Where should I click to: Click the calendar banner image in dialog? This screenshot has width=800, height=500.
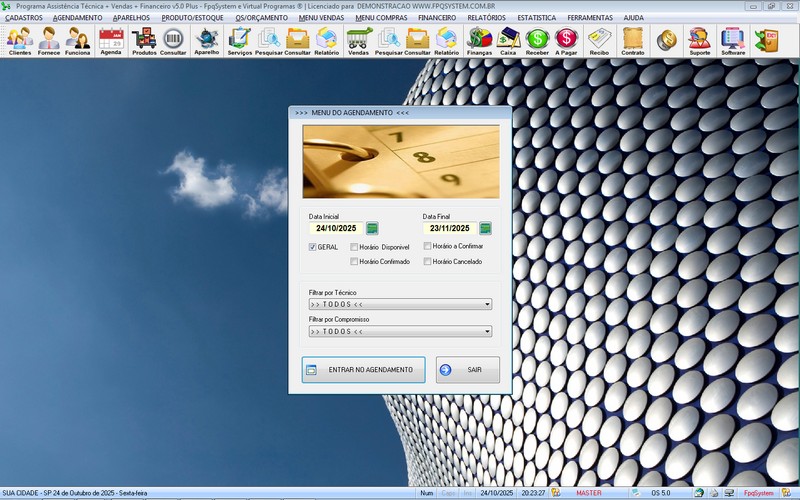(x=401, y=162)
